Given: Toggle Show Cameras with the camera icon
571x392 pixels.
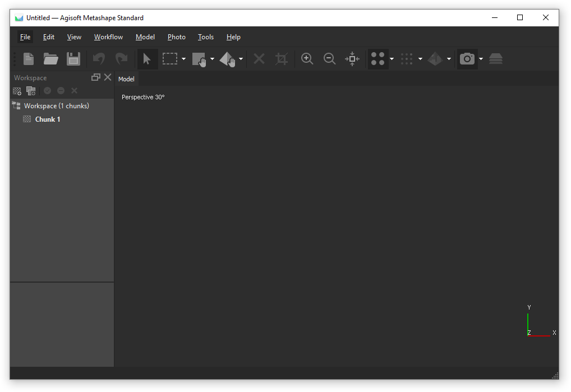Looking at the screenshot, I should click(x=467, y=58).
